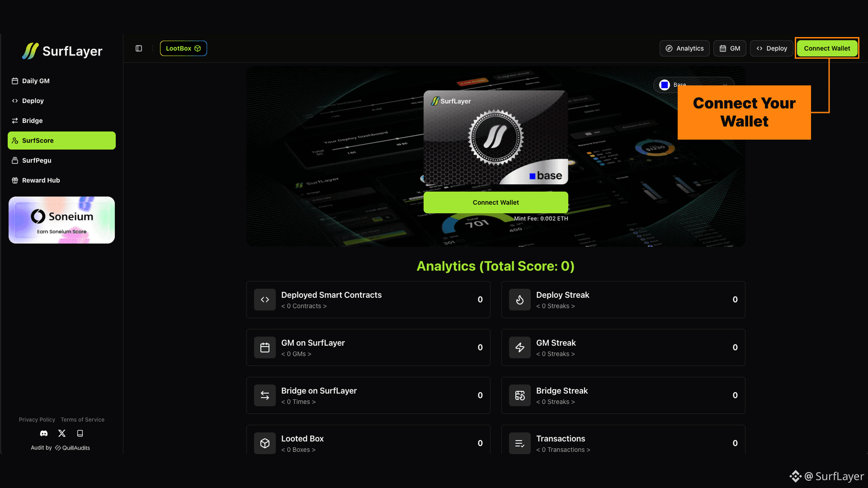Open the Analytics button in top bar

684,48
